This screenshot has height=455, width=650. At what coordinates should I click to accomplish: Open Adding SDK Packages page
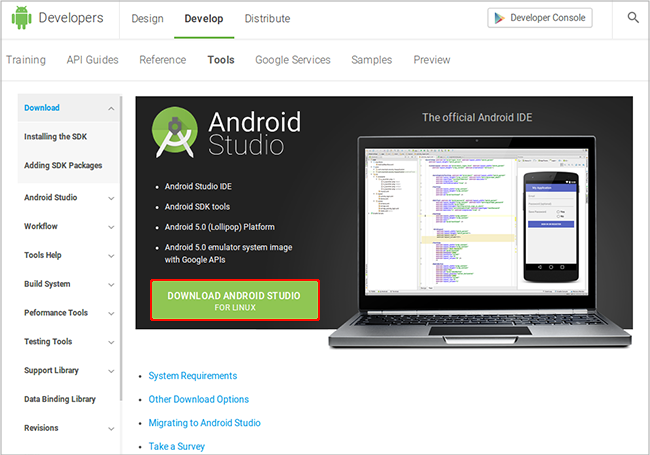click(x=63, y=165)
